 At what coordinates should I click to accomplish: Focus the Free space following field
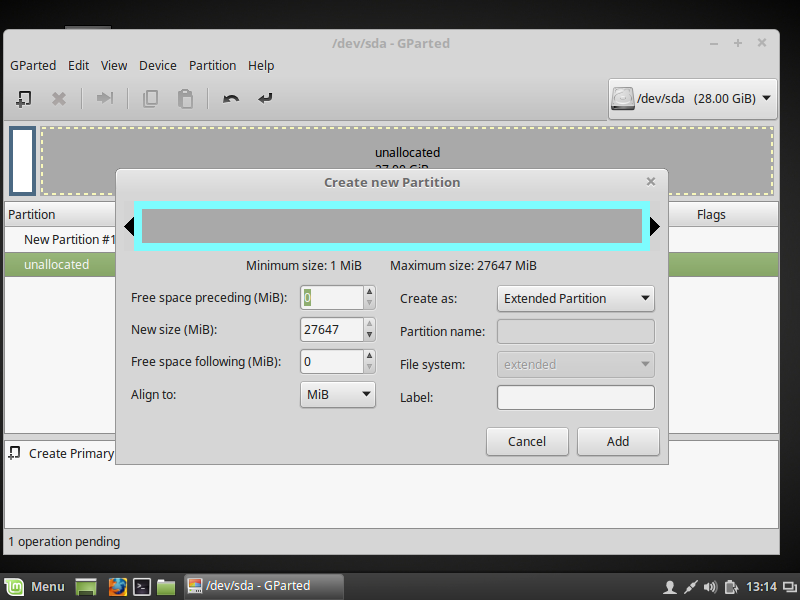[x=332, y=362]
